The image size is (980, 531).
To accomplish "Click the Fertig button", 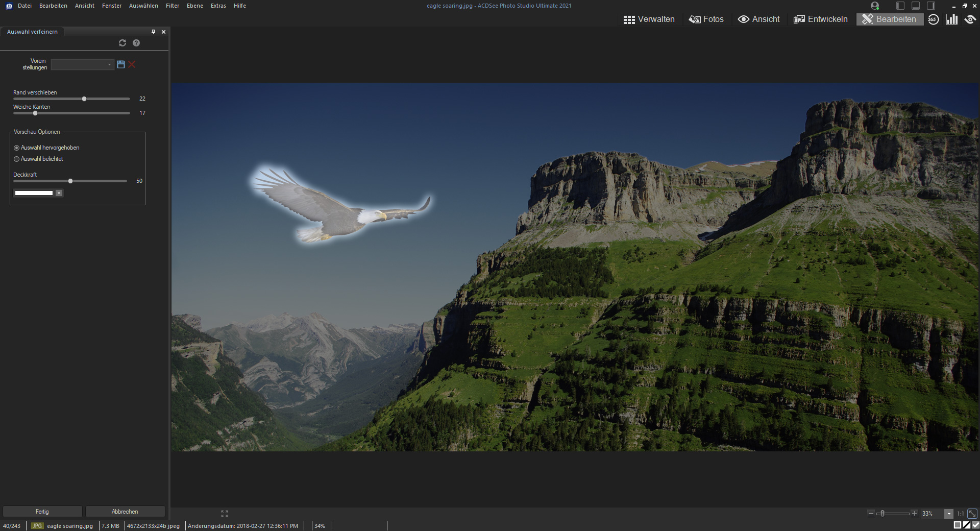I will pyautogui.click(x=42, y=511).
